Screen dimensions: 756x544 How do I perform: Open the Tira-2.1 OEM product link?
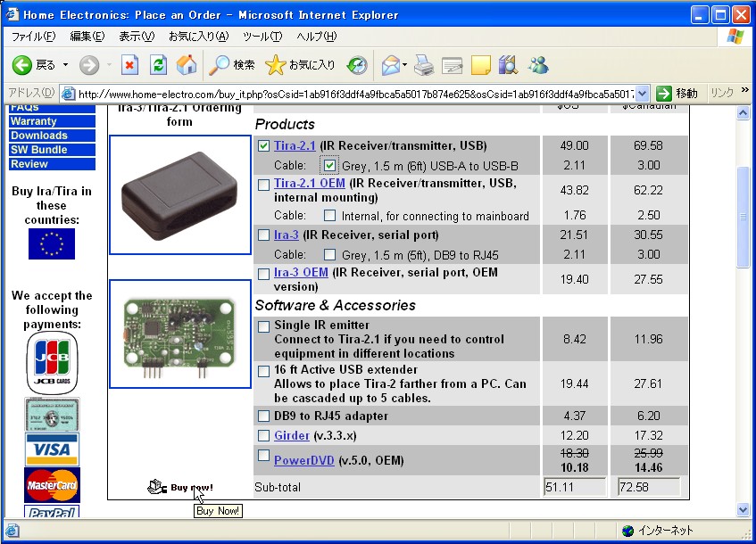310,183
